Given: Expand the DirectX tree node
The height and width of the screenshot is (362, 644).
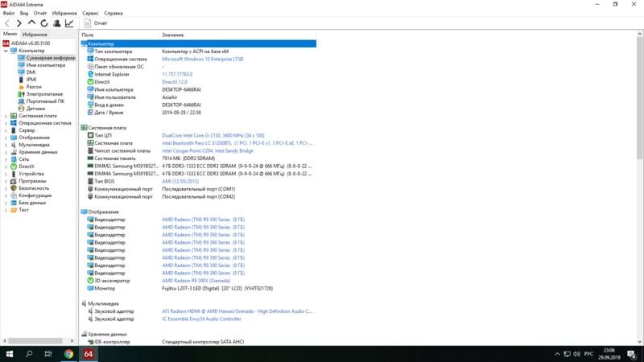Looking at the screenshot, I should click(6, 167).
